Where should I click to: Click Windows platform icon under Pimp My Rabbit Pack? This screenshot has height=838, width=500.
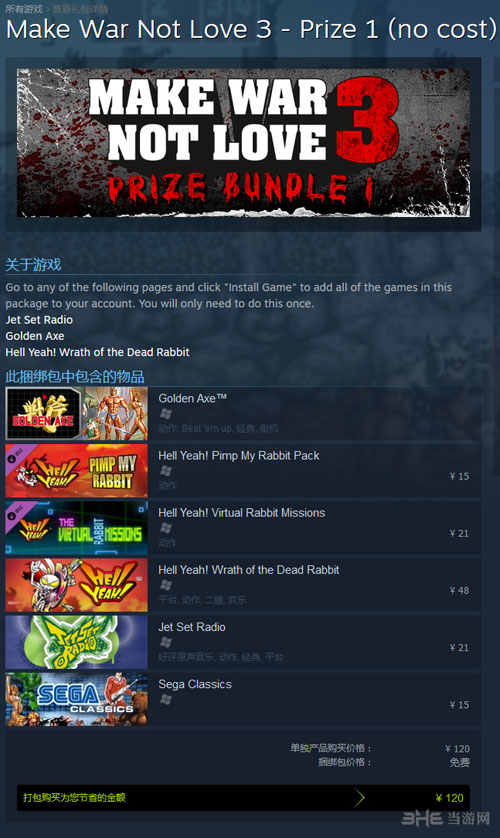(166, 471)
